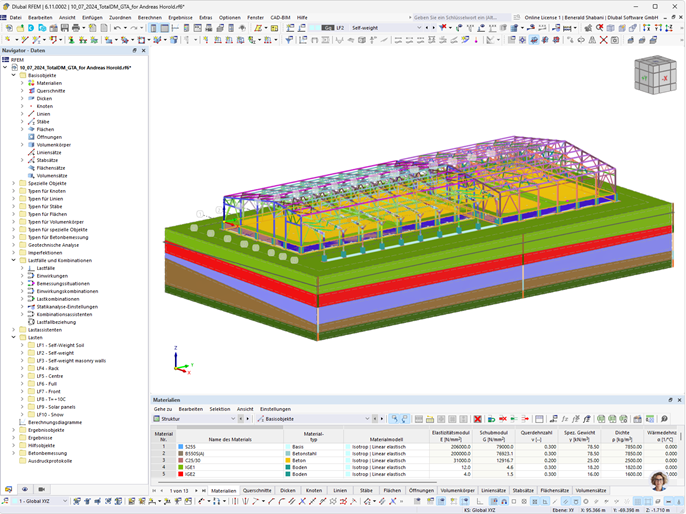Open the Datei menu

click(16, 17)
